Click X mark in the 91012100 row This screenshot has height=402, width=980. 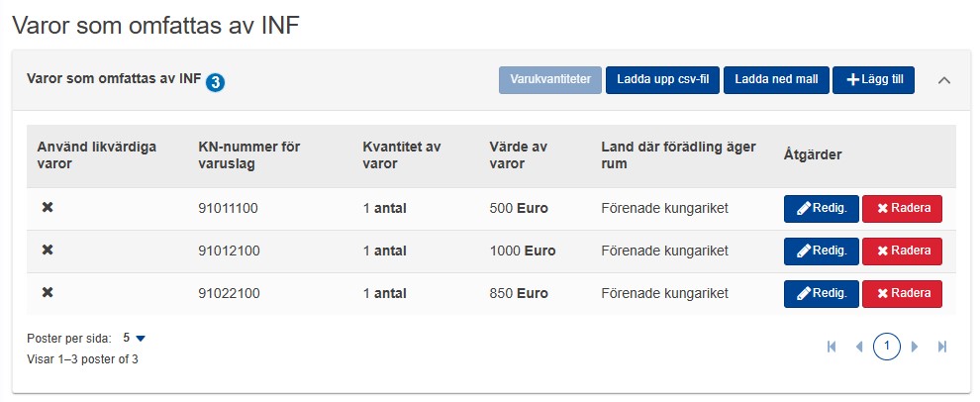(x=48, y=251)
